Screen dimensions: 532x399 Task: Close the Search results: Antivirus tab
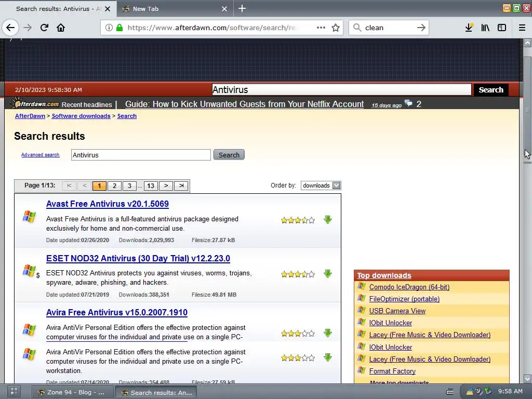coord(108,9)
